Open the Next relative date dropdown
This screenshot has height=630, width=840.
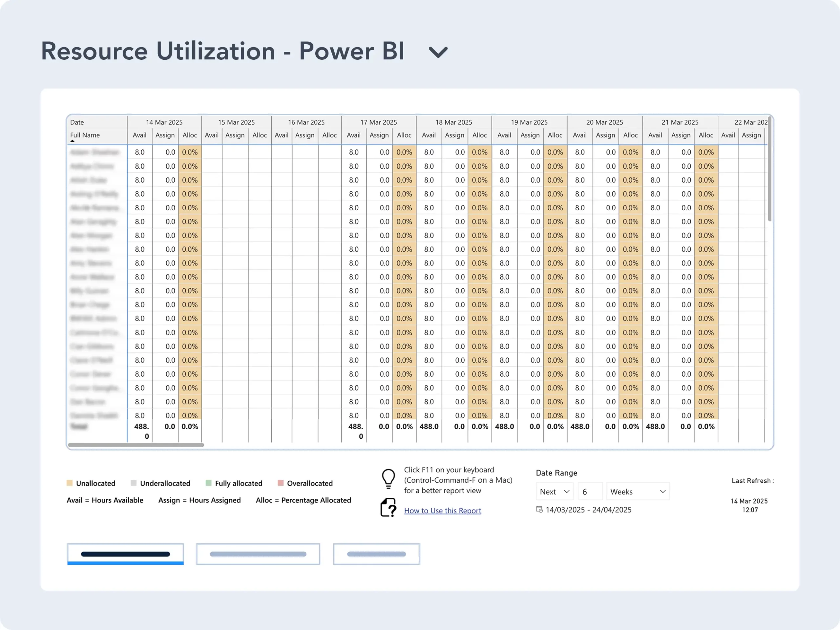[x=555, y=492]
